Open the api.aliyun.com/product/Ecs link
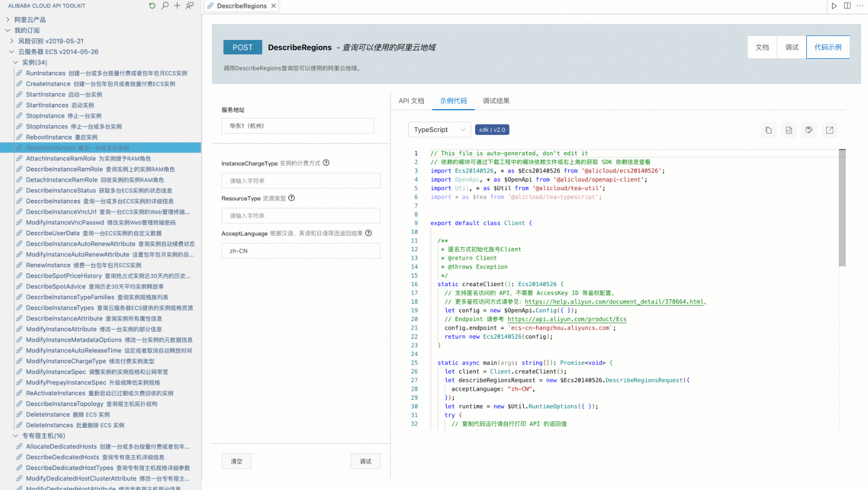The height and width of the screenshot is (490, 868). click(x=567, y=319)
